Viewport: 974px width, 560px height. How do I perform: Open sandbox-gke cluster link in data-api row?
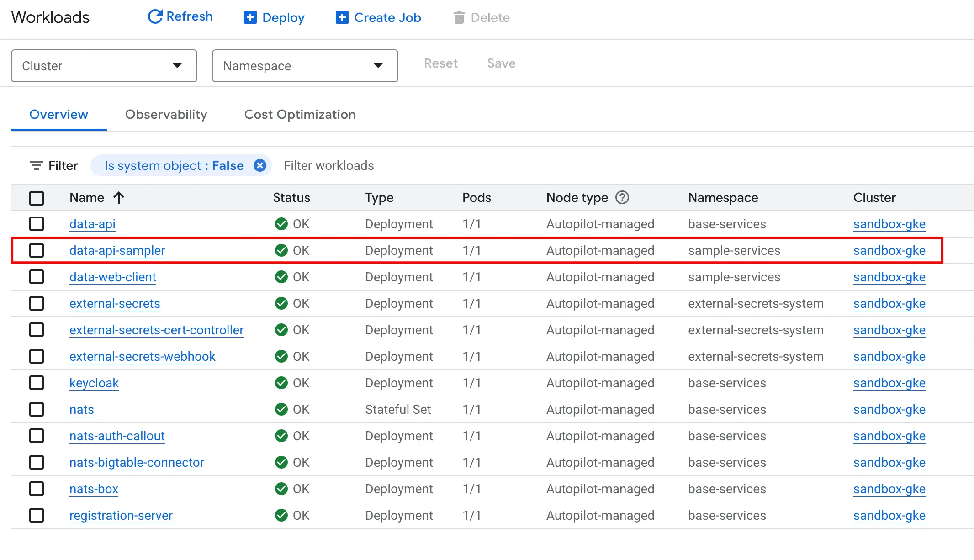tap(889, 224)
